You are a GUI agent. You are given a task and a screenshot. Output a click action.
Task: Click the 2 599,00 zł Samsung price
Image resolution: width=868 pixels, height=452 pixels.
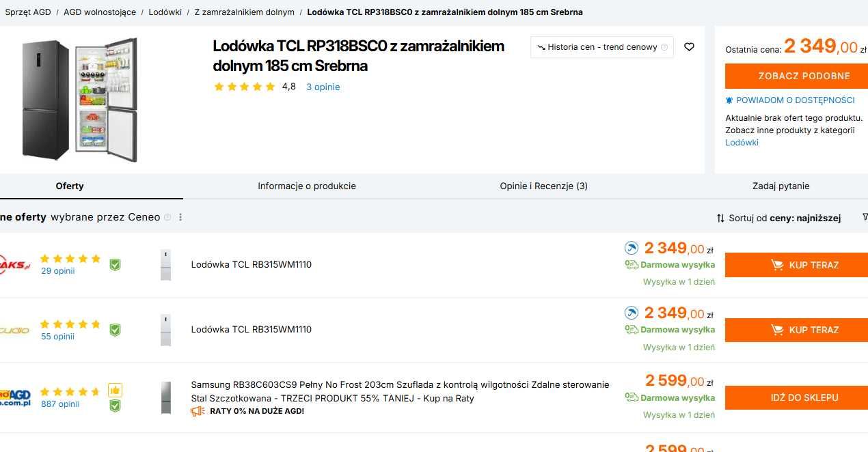coord(679,381)
